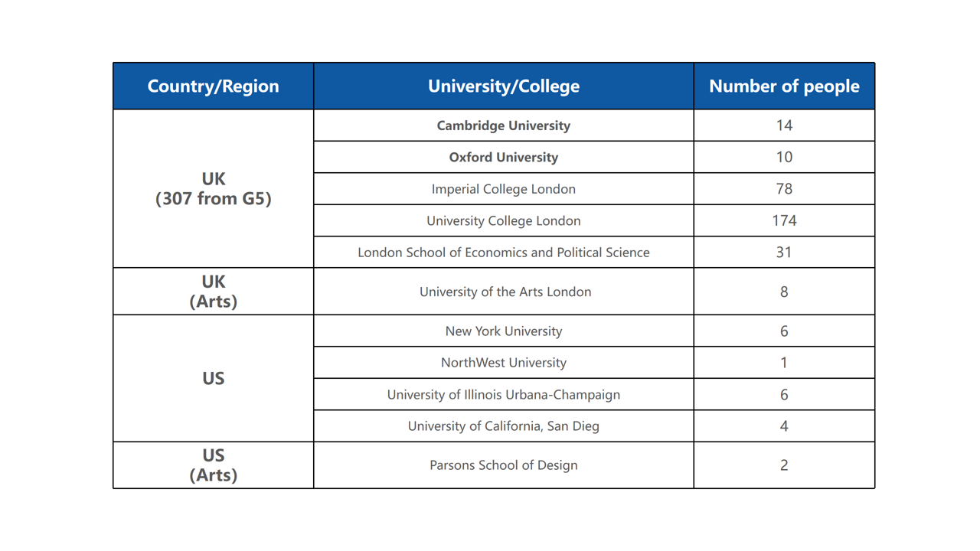Click University of Illinois Urbana-Champaign cell

[504, 395]
